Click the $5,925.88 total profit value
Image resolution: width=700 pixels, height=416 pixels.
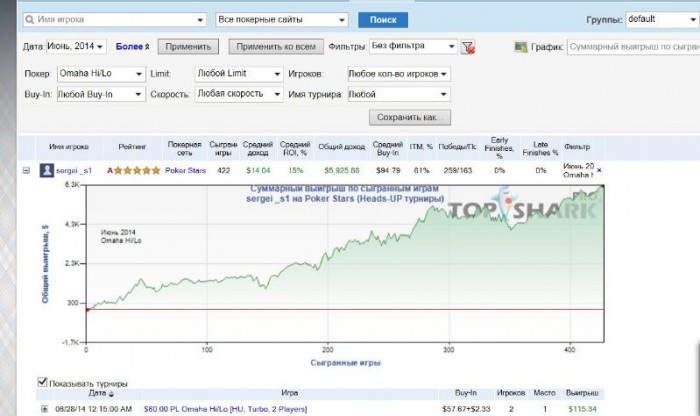tap(342, 171)
